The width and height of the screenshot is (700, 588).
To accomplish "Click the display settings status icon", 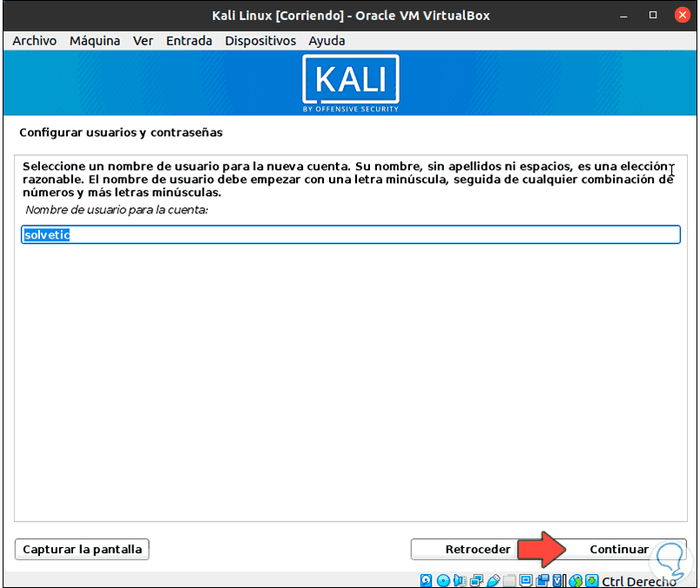I will 526,580.
